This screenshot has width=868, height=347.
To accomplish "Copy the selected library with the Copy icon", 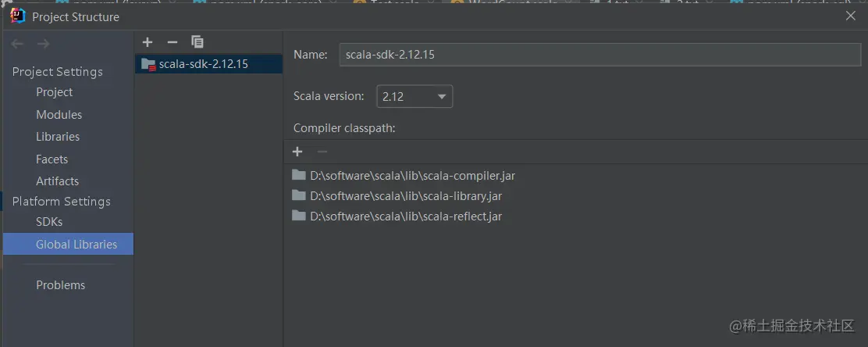I will [197, 42].
